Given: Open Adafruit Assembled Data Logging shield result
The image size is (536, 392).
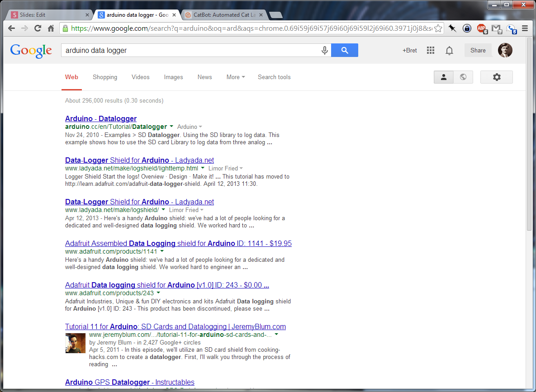Looking at the screenshot, I should 178,243.
